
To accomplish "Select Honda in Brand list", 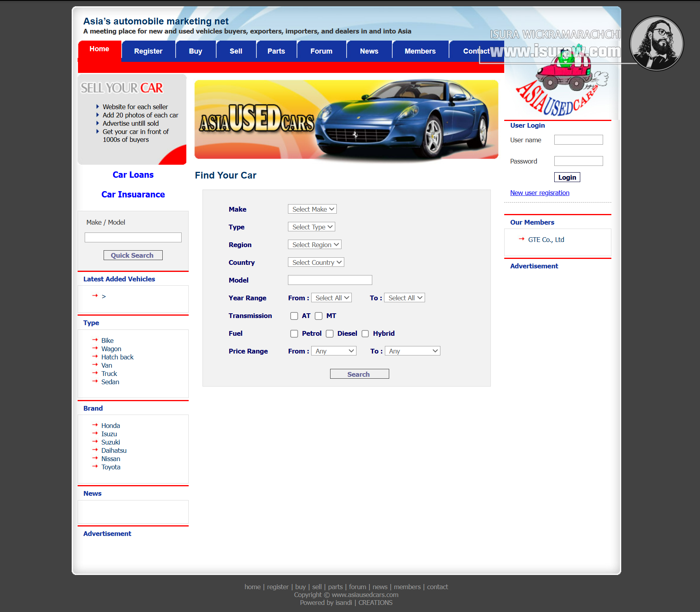I will pyautogui.click(x=111, y=426).
